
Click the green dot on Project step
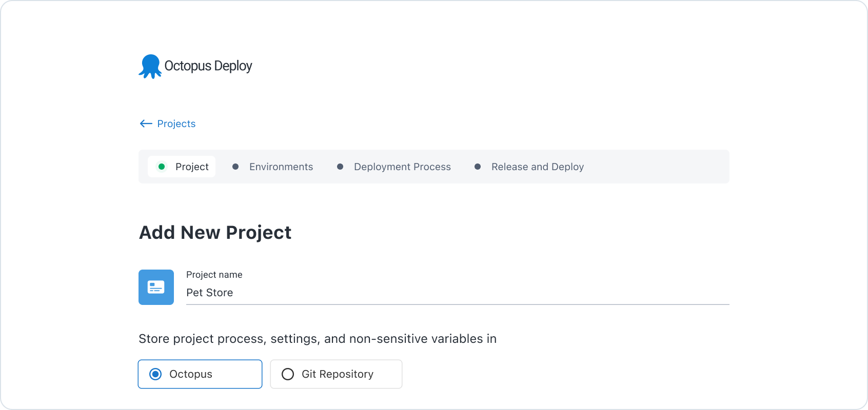pos(162,167)
